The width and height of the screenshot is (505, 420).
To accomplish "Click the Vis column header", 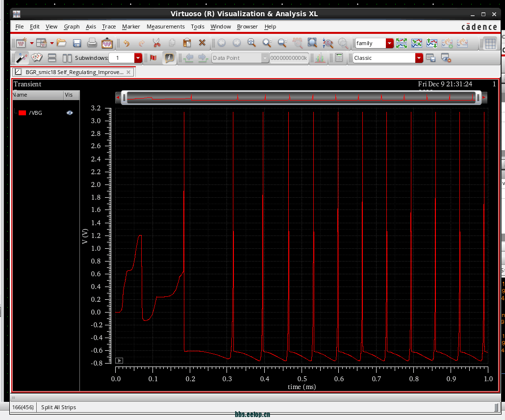I will [71, 95].
